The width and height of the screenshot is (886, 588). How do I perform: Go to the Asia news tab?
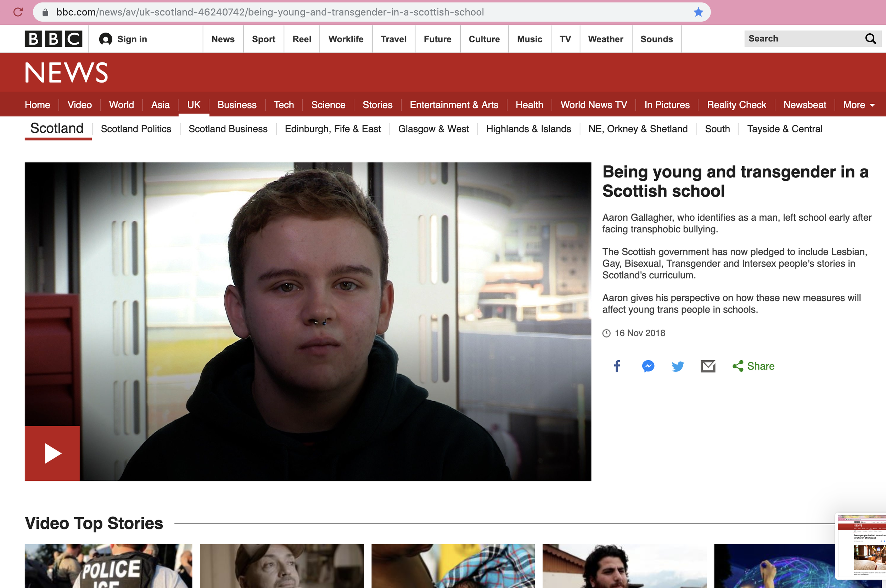(161, 105)
